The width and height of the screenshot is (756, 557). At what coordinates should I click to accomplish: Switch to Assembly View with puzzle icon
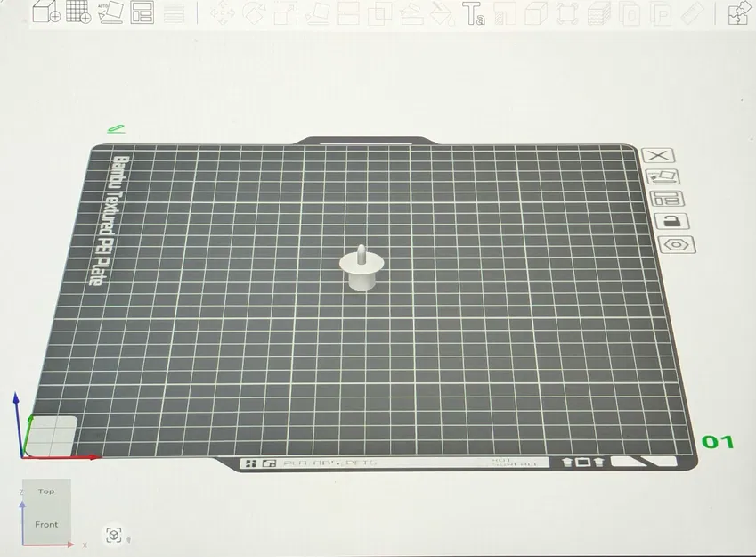click(x=739, y=13)
